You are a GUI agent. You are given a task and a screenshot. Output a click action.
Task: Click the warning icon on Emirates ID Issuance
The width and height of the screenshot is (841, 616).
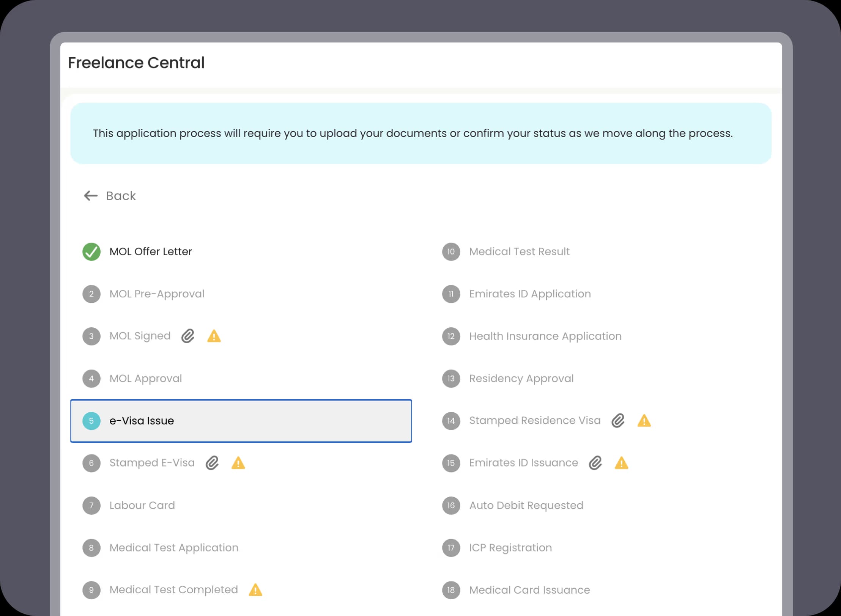pos(621,463)
